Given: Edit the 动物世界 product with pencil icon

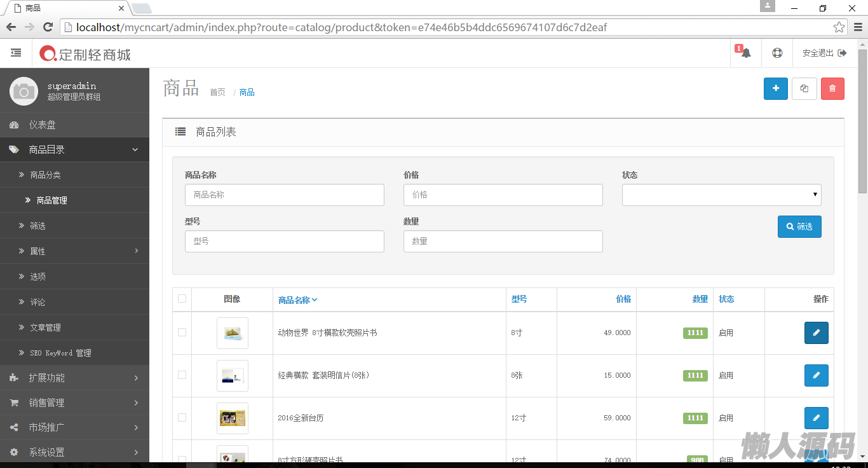Looking at the screenshot, I should (x=816, y=333).
